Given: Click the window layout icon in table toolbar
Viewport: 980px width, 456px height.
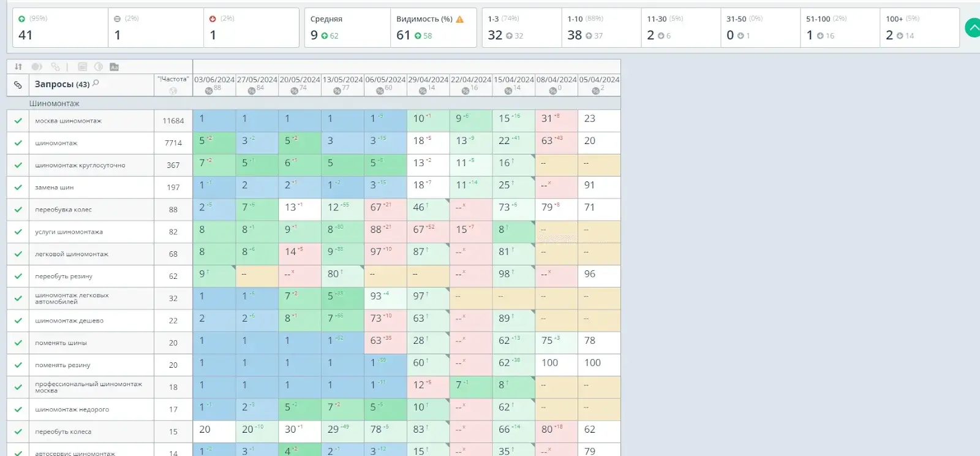Looking at the screenshot, I should [82, 67].
